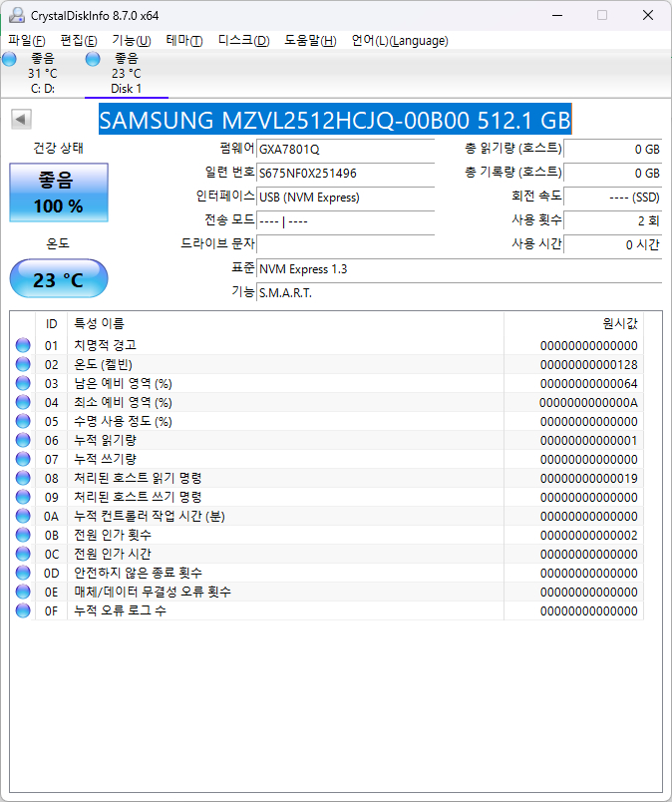Switch to the C: D: disk tab
Viewport: 672px width, 802px height.
point(43,73)
